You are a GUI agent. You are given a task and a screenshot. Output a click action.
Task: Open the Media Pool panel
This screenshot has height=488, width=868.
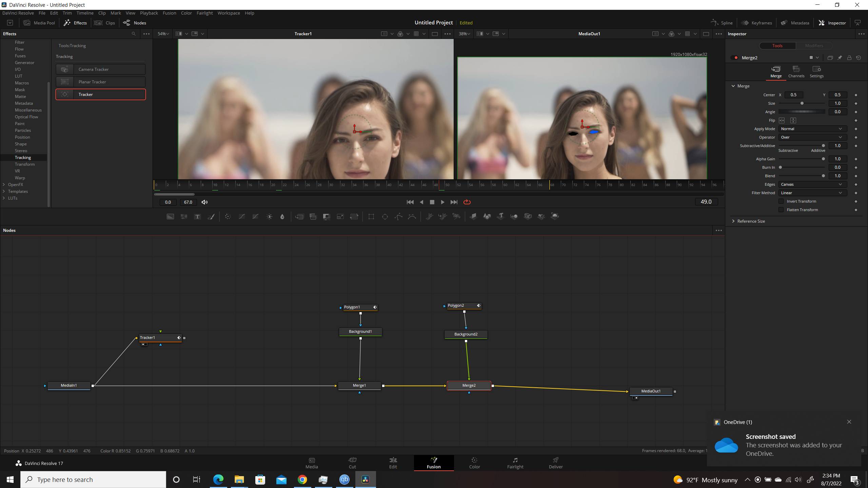click(x=39, y=23)
